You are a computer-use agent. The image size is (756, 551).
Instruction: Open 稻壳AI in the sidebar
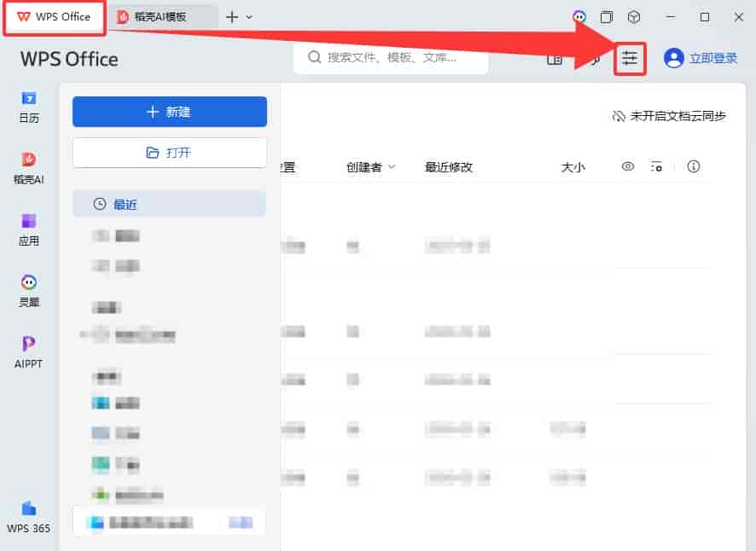[x=29, y=168]
